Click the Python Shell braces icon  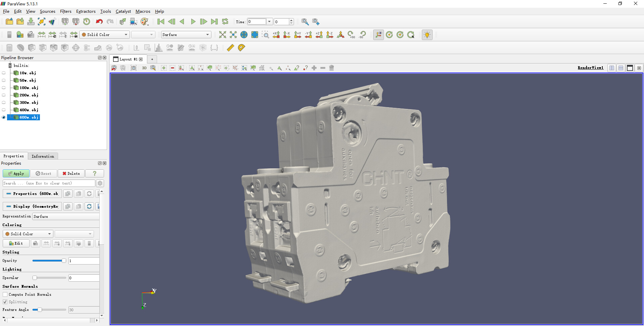pyautogui.click(x=214, y=48)
